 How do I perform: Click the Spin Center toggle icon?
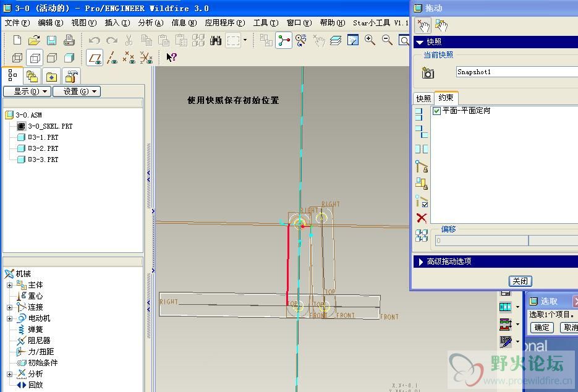(x=284, y=40)
